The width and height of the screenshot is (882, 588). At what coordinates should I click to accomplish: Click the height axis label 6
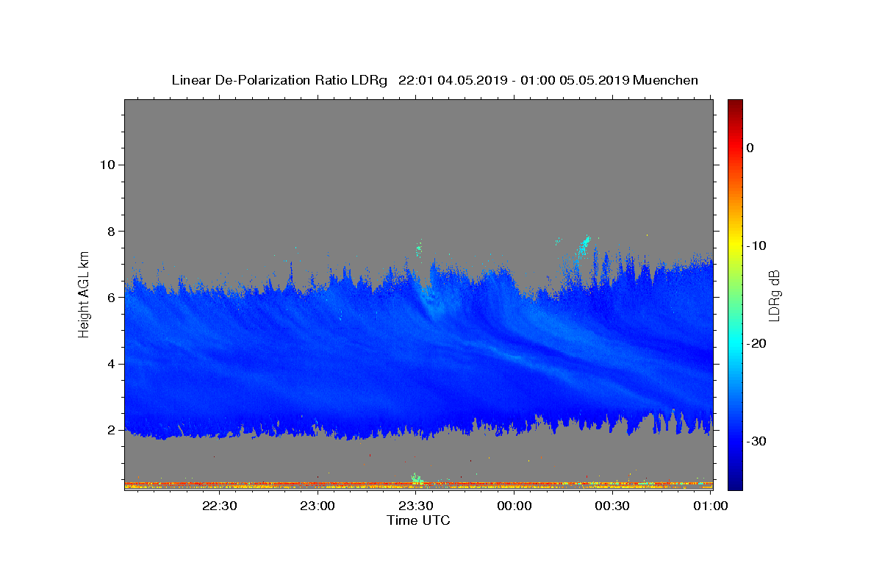[112, 298]
